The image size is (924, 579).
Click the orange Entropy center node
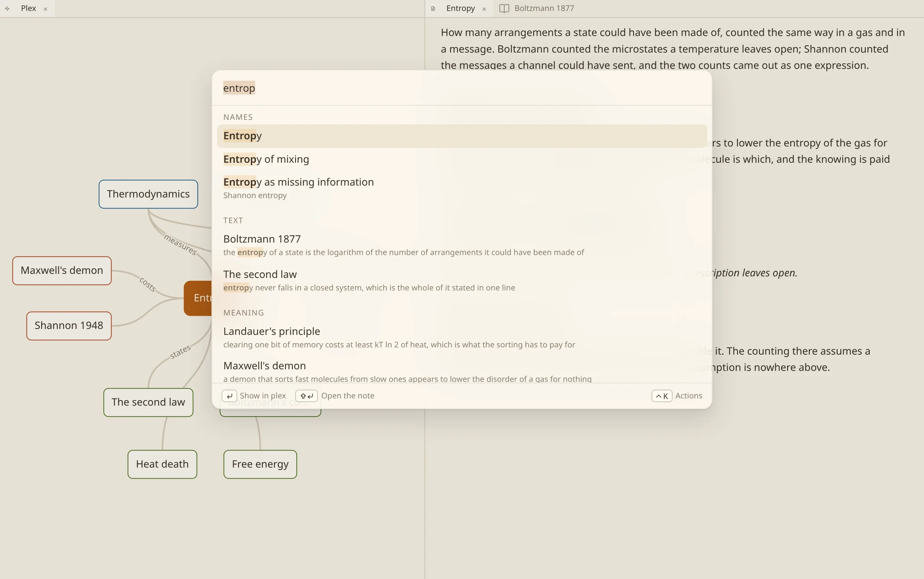point(198,298)
